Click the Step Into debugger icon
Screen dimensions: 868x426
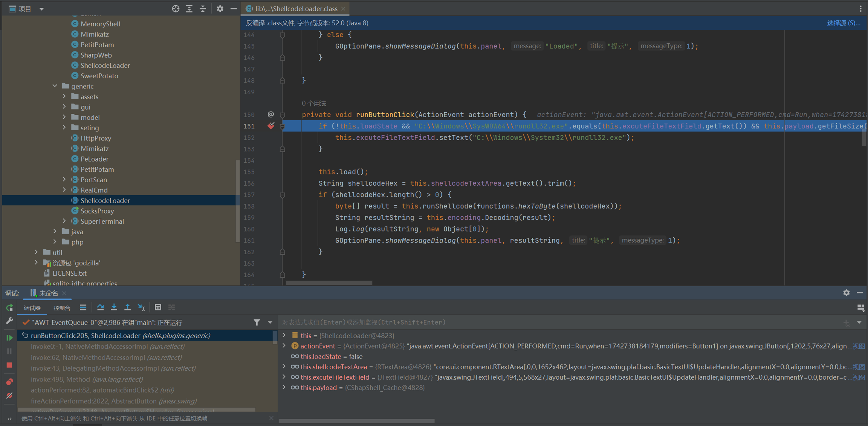(x=114, y=307)
